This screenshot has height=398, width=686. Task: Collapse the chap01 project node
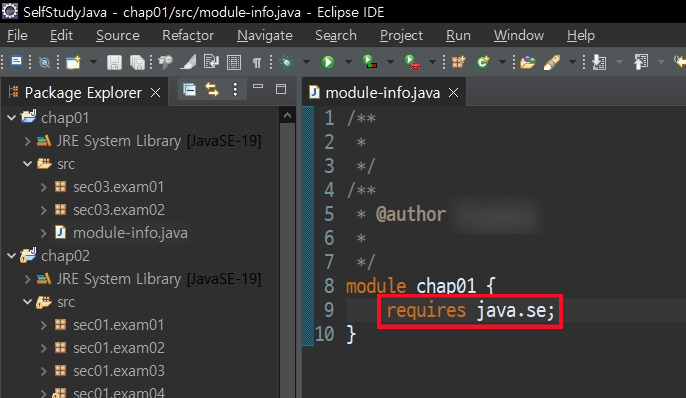click(12, 118)
